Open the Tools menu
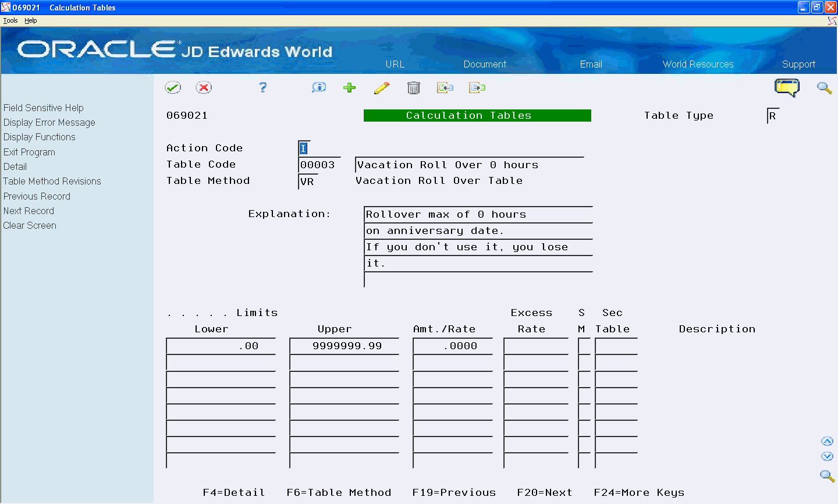This screenshot has width=838, height=504. pyautogui.click(x=10, y=20)
